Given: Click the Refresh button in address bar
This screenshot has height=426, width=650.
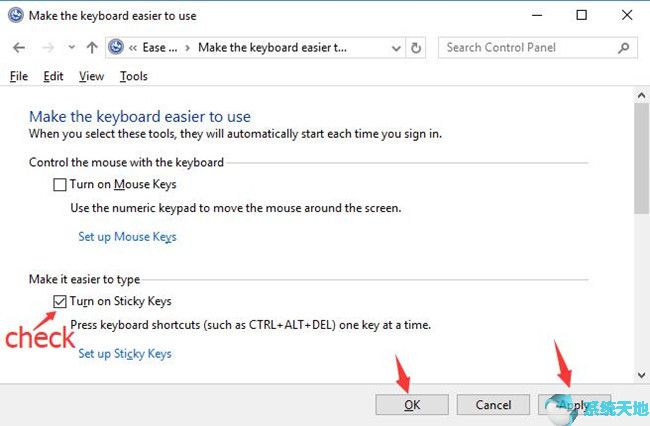Looking at the screenshot, I should 417,48.
